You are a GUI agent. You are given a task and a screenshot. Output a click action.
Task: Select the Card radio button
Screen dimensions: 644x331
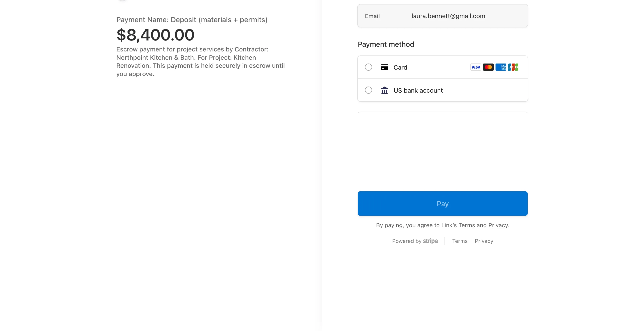(368, 67)
